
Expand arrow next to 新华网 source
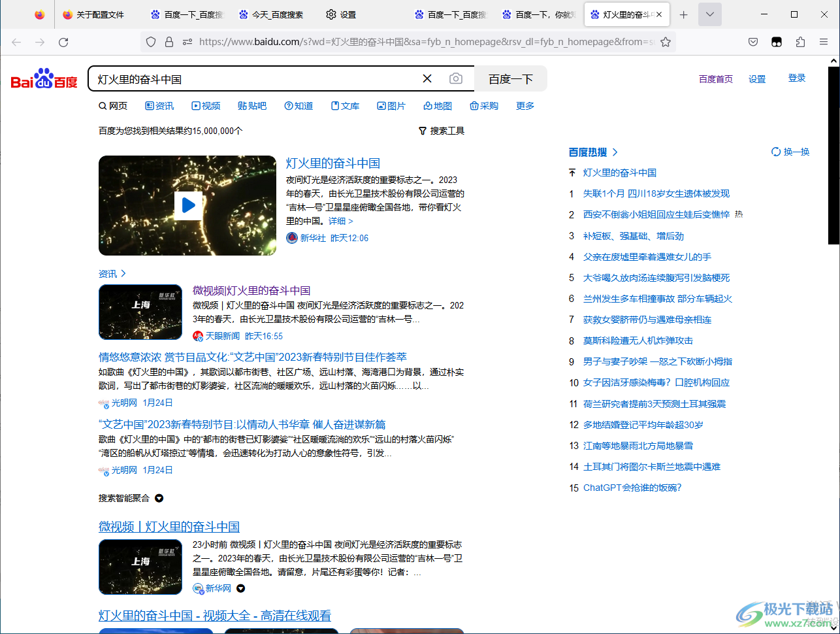pos(240,588)
